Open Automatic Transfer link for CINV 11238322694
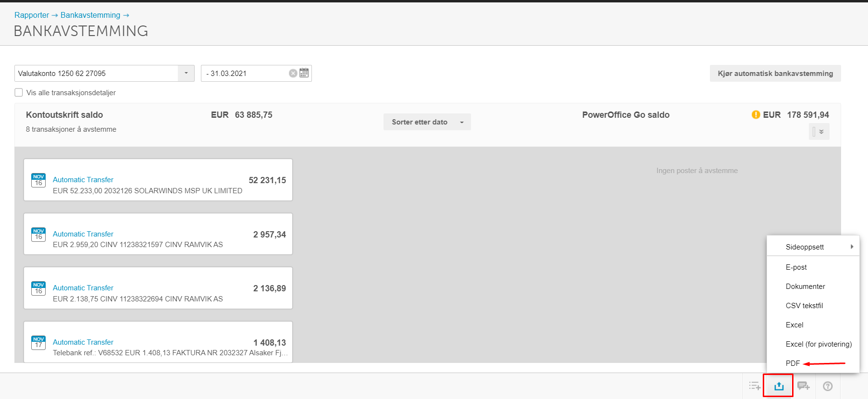Image resolution: width=868 pixels, height=399 pixels. [83, 288]
